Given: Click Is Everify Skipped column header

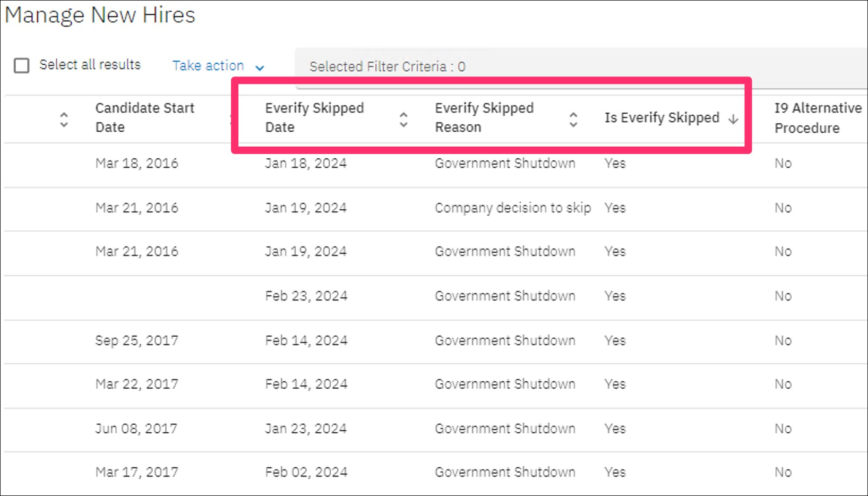Looking at the screenshot, I should pyautogui.click(x=662, y=117).
